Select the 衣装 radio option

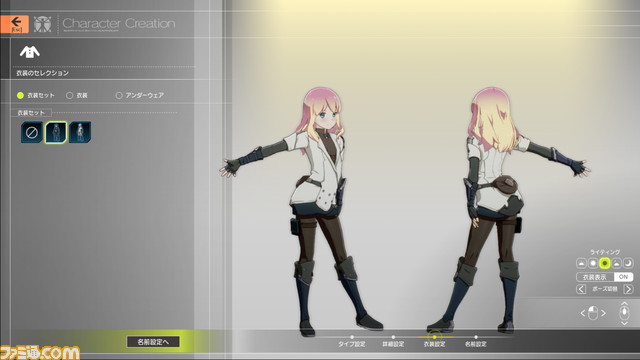pos(77,95)
